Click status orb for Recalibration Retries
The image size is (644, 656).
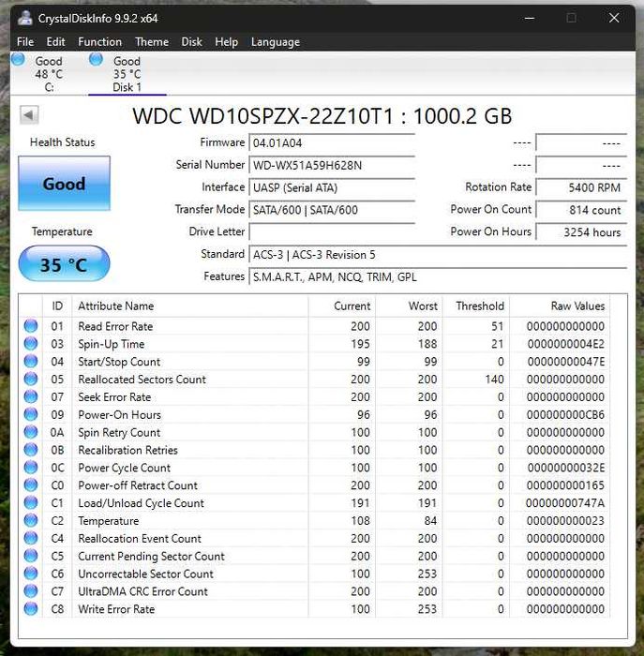click(x=31, y=450)
